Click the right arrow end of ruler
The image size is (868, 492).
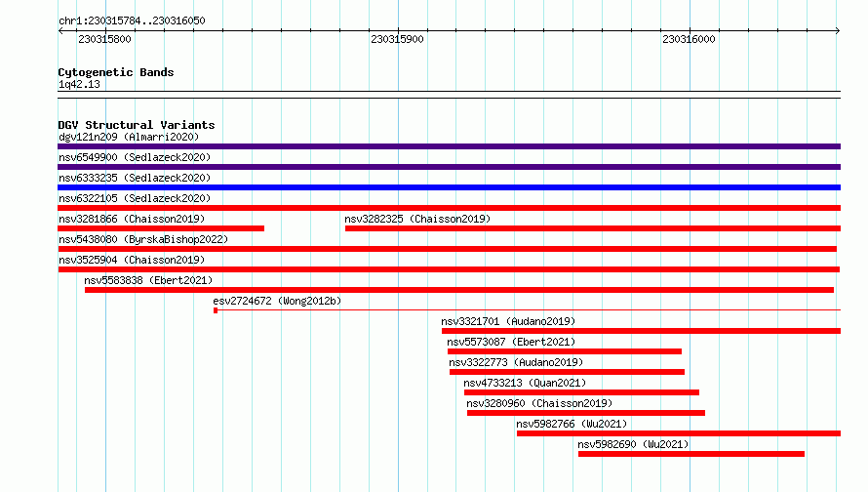[x=838, y=31]
